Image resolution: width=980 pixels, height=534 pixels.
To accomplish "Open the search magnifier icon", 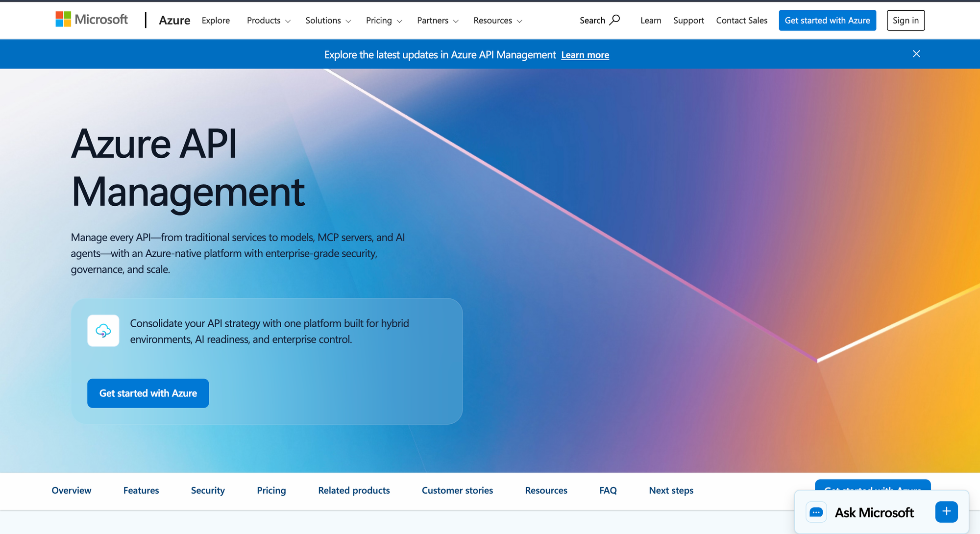I will [x=614, y=20].
